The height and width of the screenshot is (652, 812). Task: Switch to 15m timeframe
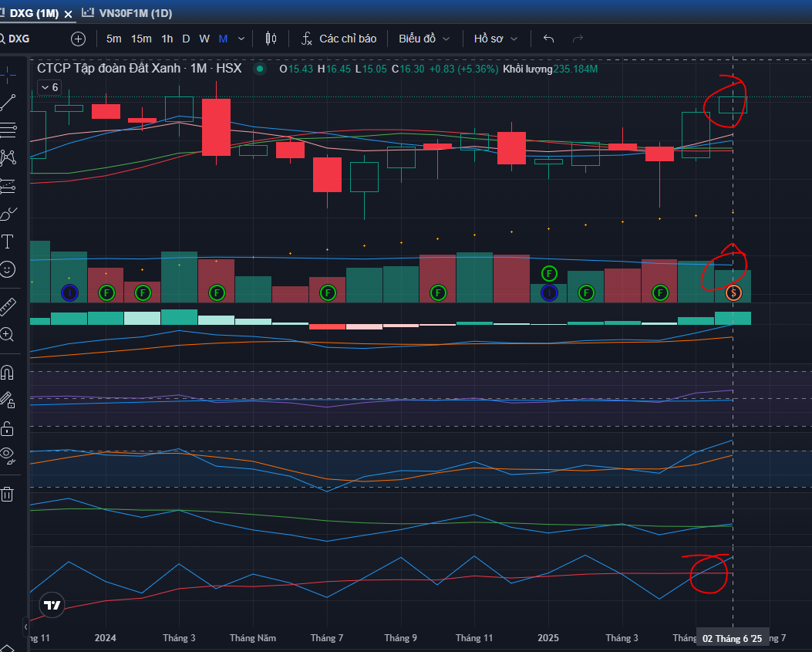[x=141, y=39]
